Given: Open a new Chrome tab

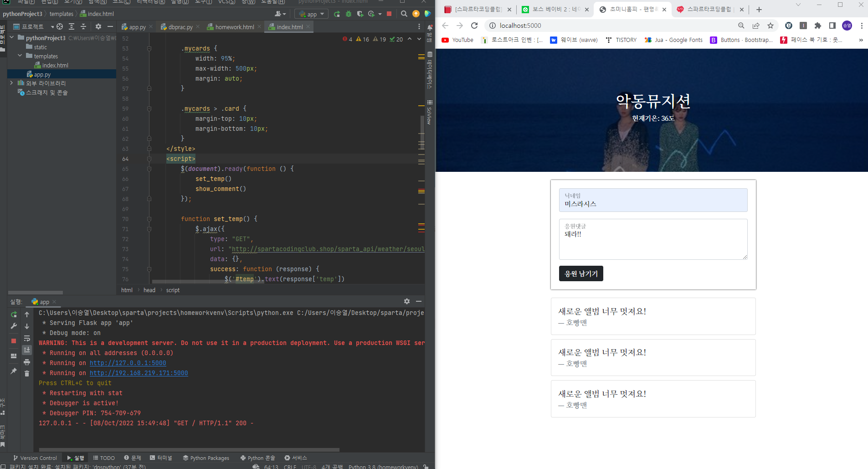Looking at the screenshot, I should pyautogui.click(x=759, y=10).
